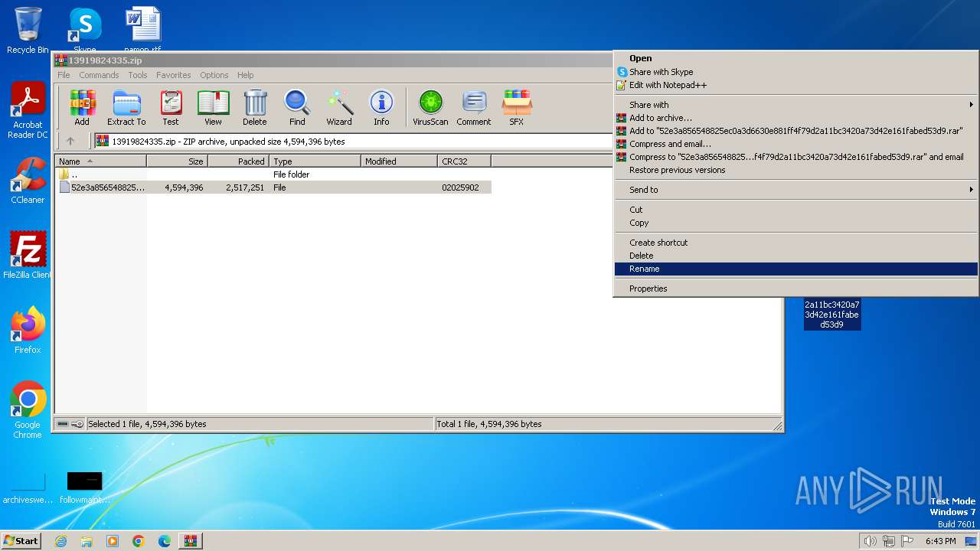Sort by the Size column header
Screen dimensions: 980x551
tap(177, 161)
